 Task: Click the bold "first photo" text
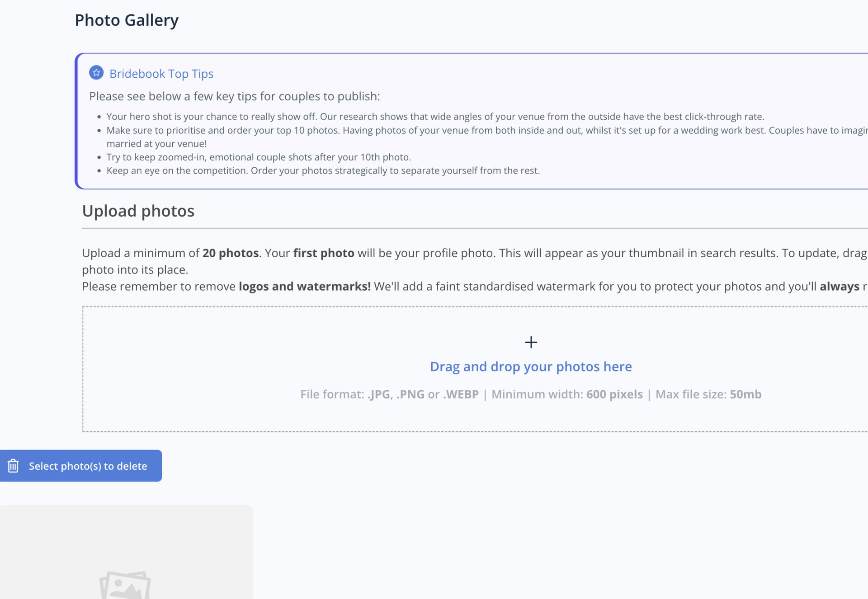point(324,253)
